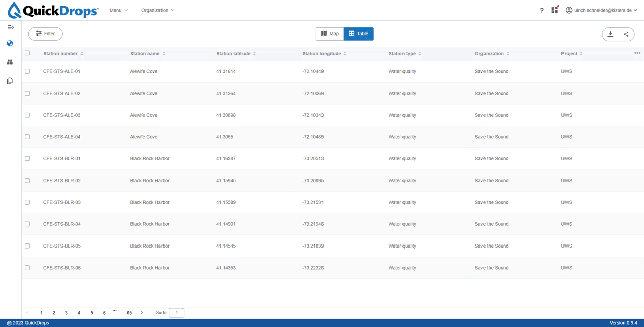Click latitude value 41.3055
Image resolution: width=644 pixels, height=327 pixels.
click(x=225, y=137)
